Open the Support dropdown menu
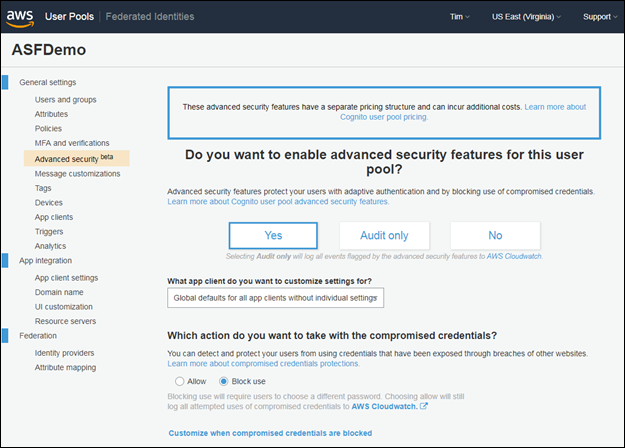The height and width of the screenshot is (448, 625). pyautogui.click(x=600, y=17)
